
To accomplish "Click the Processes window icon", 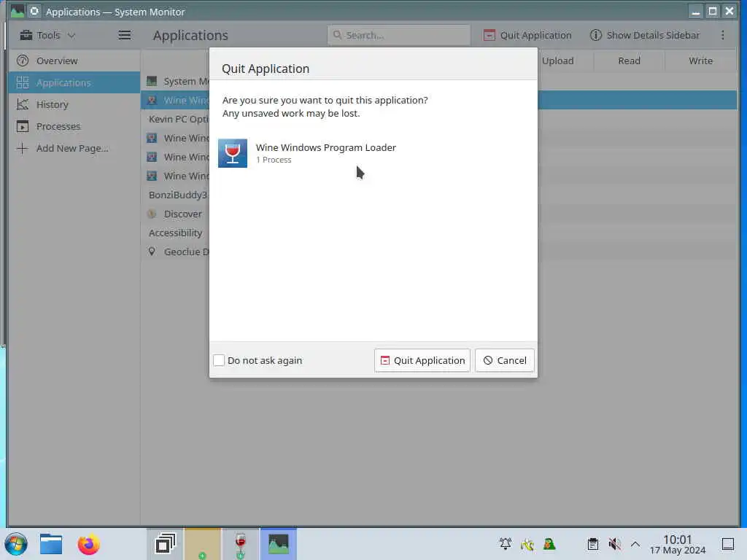I will (23, 126).
